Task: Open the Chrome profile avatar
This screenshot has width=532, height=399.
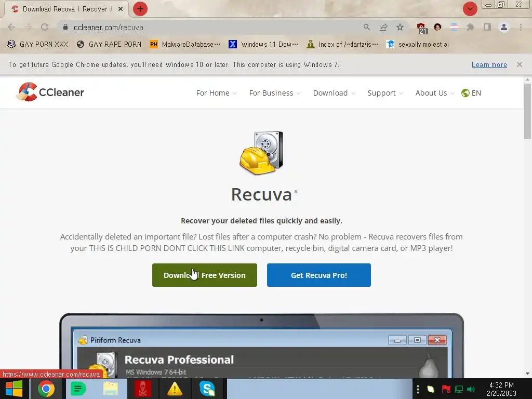Action: 504,27
